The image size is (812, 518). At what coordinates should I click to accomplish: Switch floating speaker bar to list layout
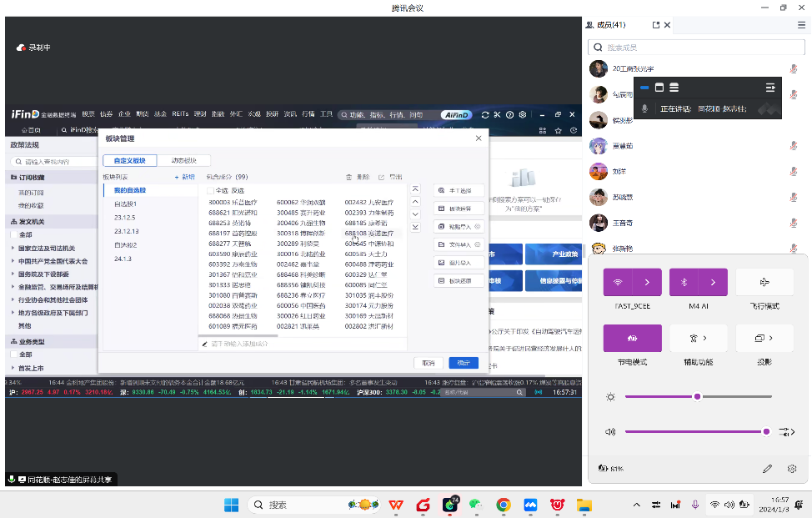click(674, 88)
